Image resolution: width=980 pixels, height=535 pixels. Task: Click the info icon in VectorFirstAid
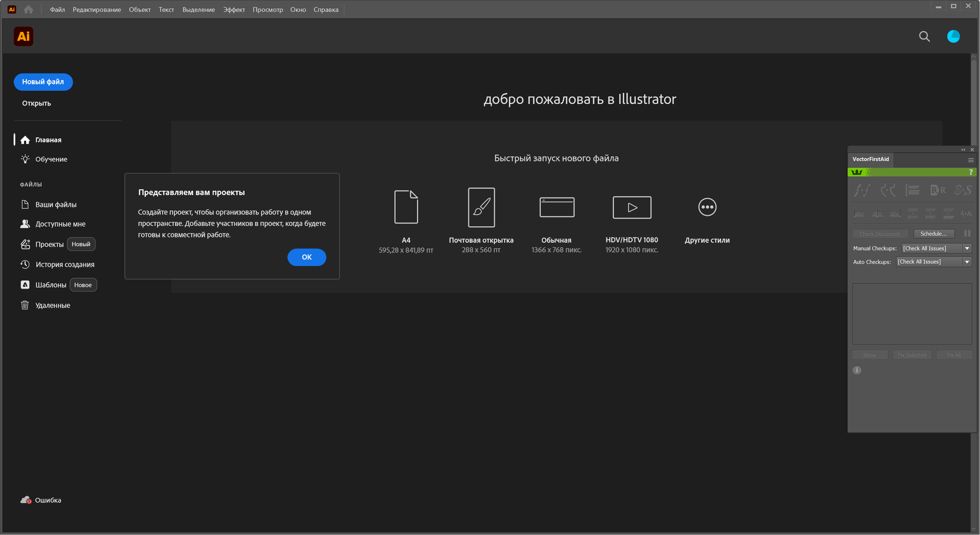857,370
